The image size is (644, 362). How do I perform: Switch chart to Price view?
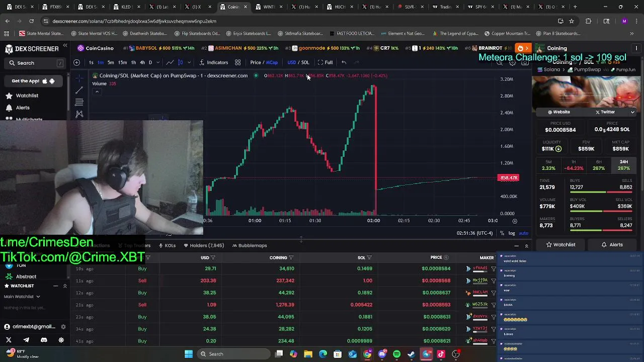(256, 62)
